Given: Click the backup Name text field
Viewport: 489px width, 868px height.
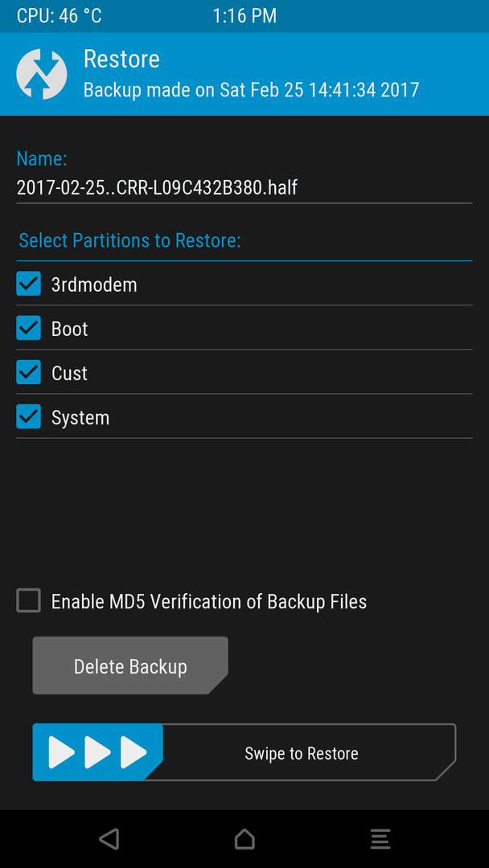Looking at the screenshot, I should click(x=244, y=188).
